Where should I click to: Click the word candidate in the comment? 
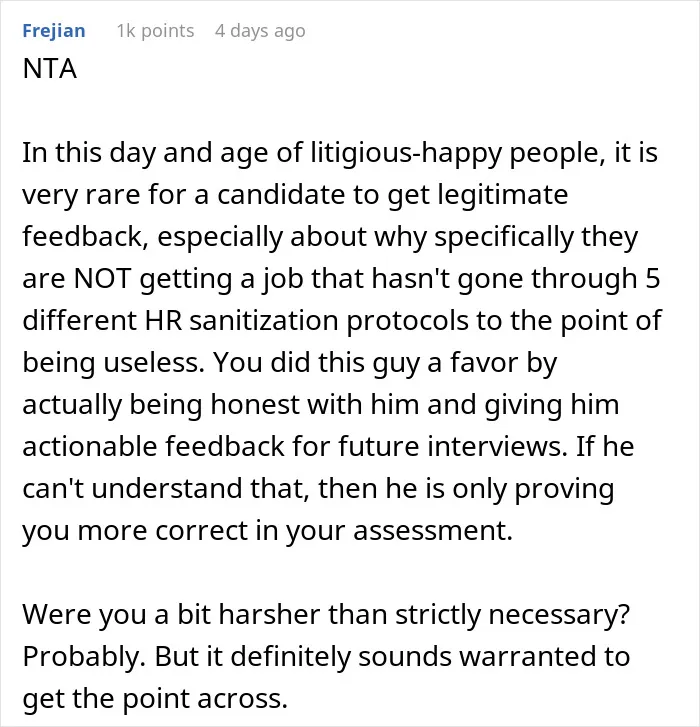click(x=281, y=195)
